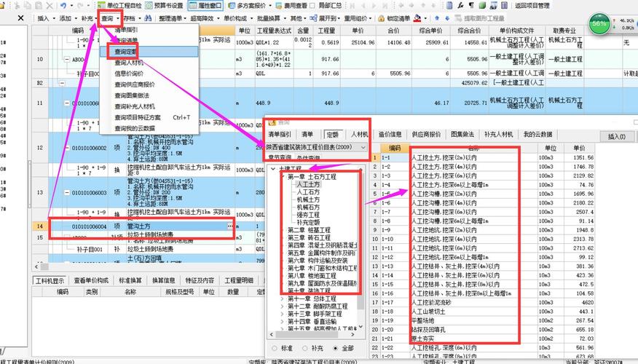Open 费用查看 cost view
Image resolution: width=638 pixels, height=364 pixels.
(291, 5)
